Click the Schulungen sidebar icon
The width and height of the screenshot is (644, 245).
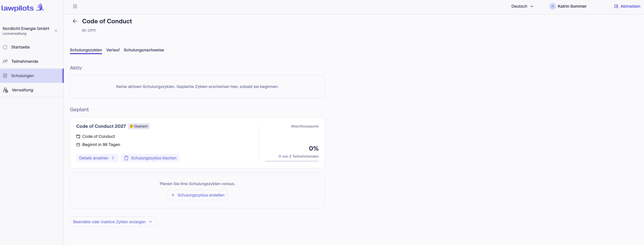click(x=5, y=76)
